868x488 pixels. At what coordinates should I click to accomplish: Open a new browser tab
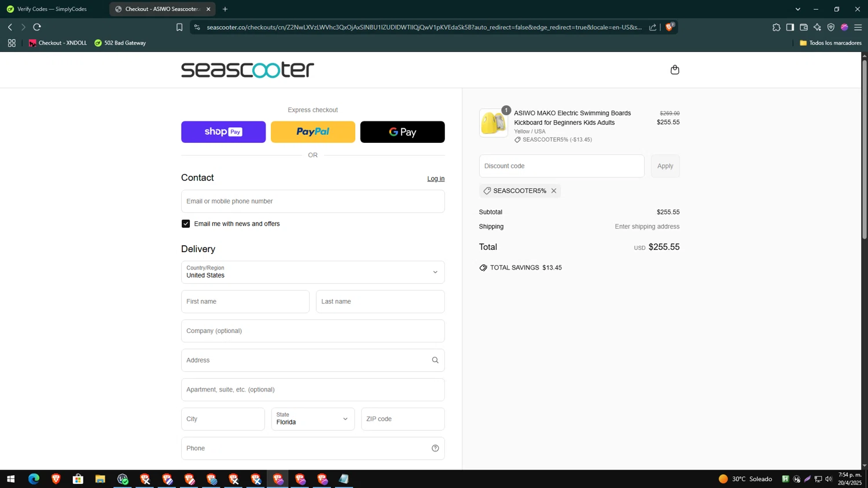pos(225,9)
